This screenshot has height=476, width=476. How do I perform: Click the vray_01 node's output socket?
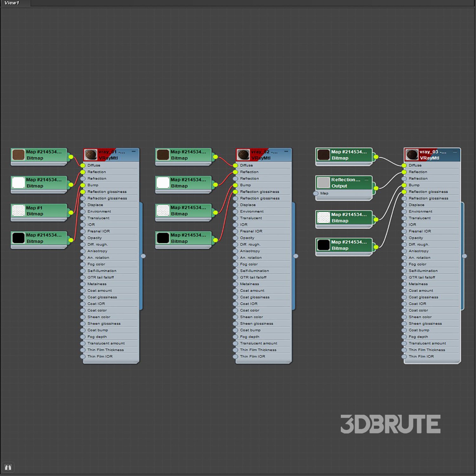(143, 256)
